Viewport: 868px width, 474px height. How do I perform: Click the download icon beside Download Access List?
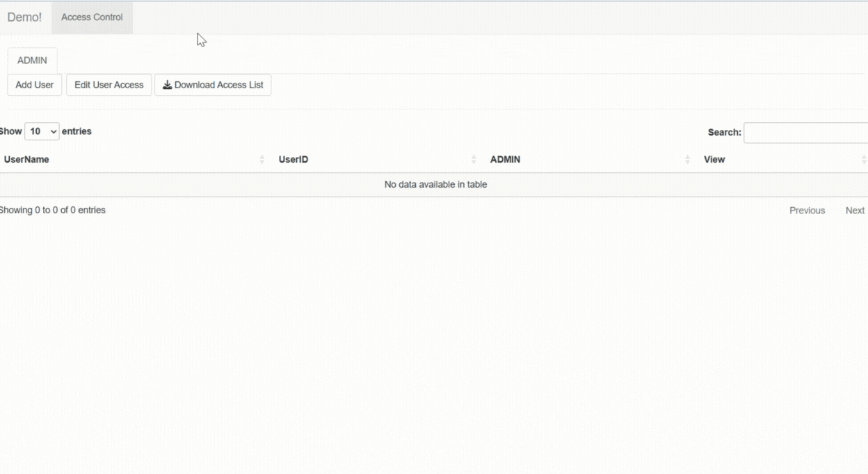click(167, 85)
